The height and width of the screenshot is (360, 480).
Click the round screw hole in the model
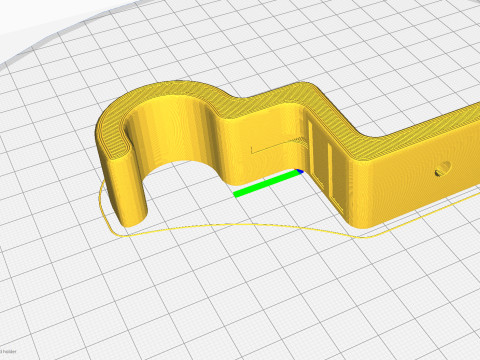443,169
